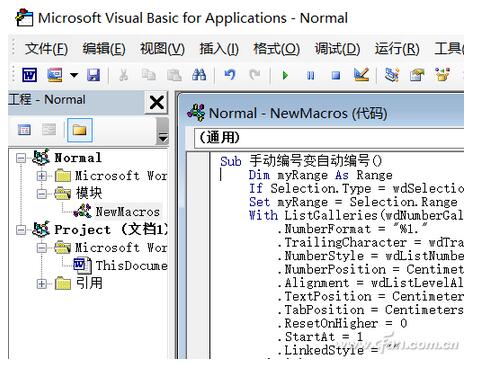
Task: Click the .StartAt = 1 code line
Action: click(x=320, y=337)
